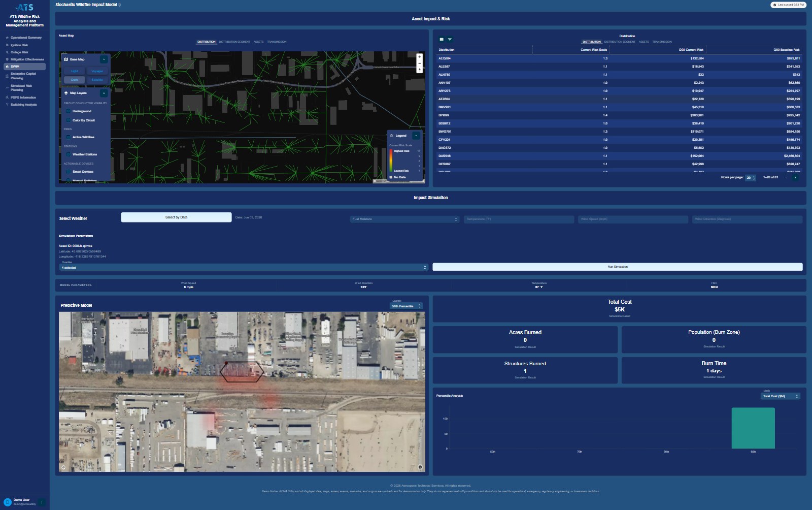Open Operational Summary from the sidebar
Image resolution: width=812 pixels, height=510 pixels.
[x=25, y=38]
